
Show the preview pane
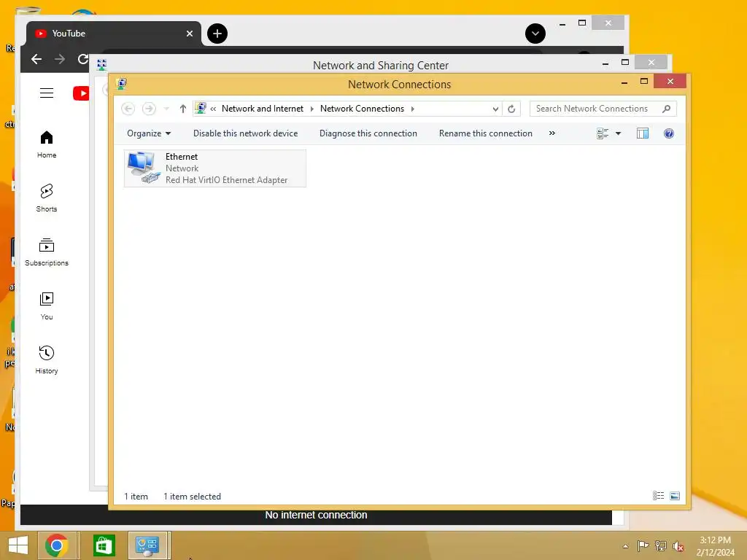click(643, 133)
